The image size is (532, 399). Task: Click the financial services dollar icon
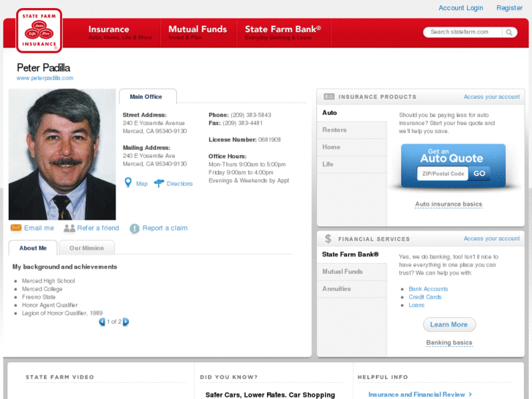click(x=328, y=239)
